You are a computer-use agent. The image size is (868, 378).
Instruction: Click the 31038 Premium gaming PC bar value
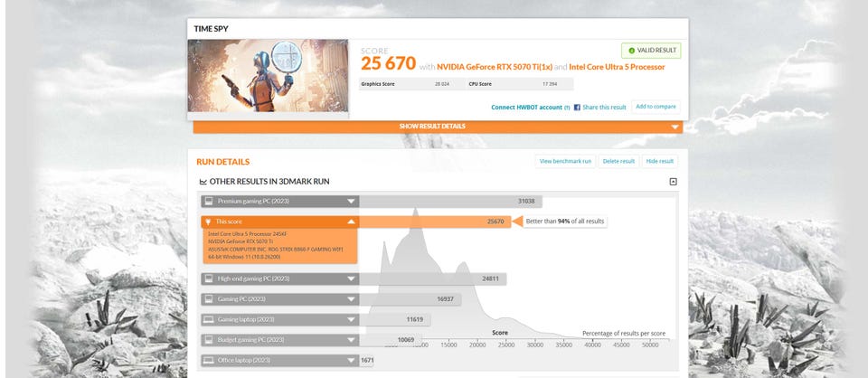tap(526, 202)
